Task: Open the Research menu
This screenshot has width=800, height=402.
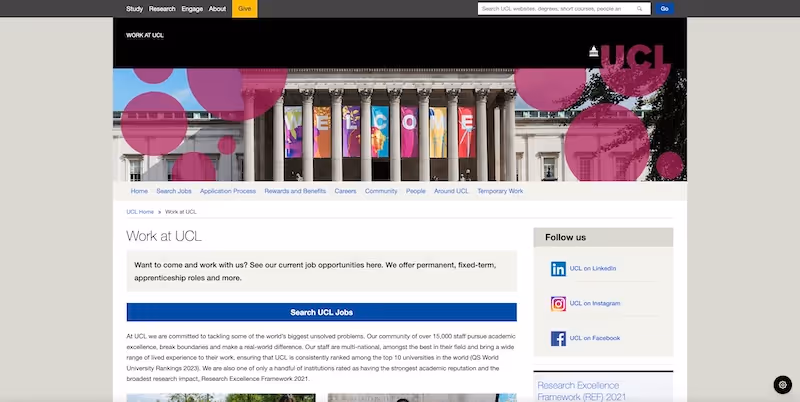Action: [x=162, y=9]
